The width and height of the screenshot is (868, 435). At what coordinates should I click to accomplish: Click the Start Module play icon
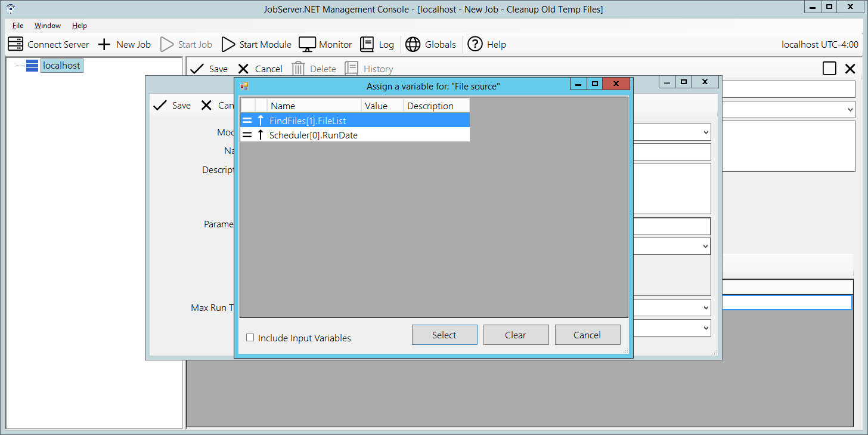click(x=228, y=44)
